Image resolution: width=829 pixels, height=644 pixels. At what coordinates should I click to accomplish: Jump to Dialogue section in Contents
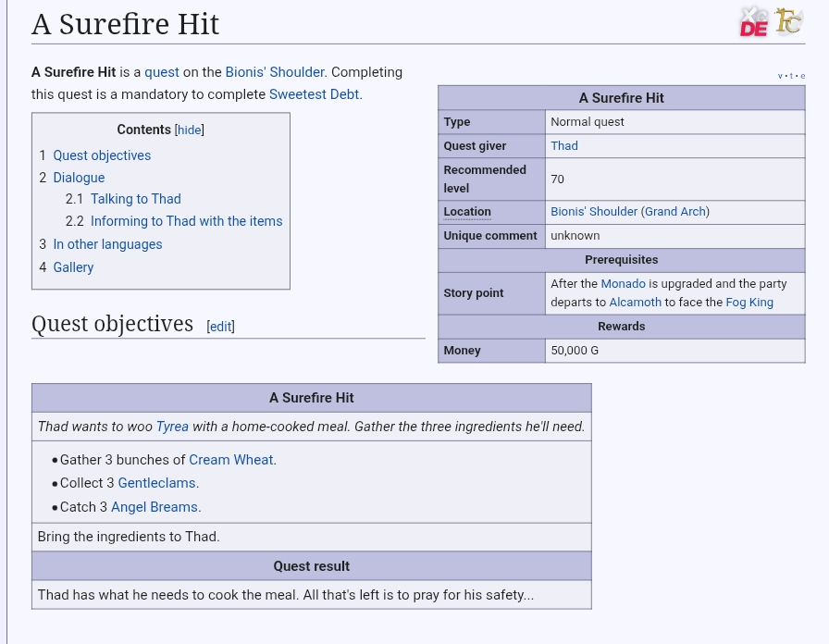[x=79, y=178]
